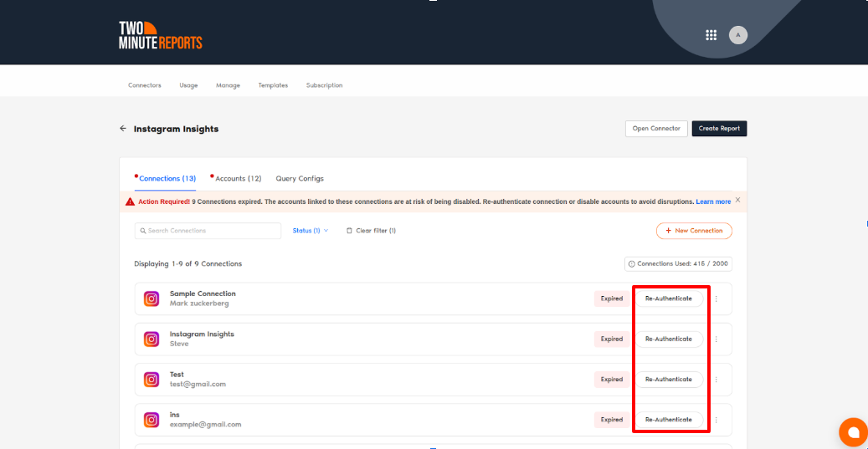
Task: Open the Connectors menu
Action: pos(145,85)
